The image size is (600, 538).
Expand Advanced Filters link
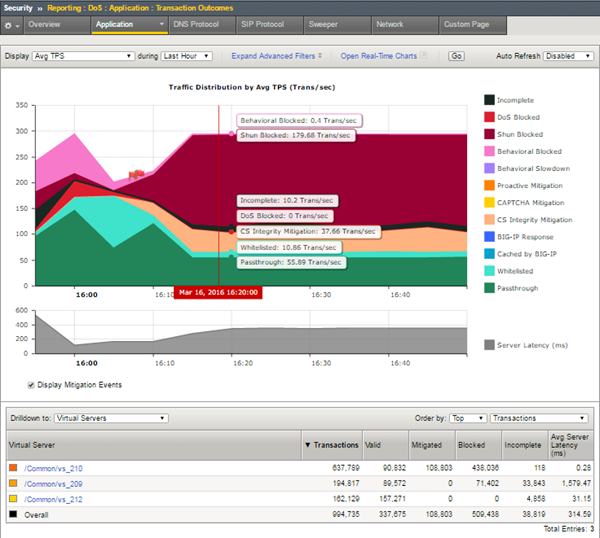(273, 57)
